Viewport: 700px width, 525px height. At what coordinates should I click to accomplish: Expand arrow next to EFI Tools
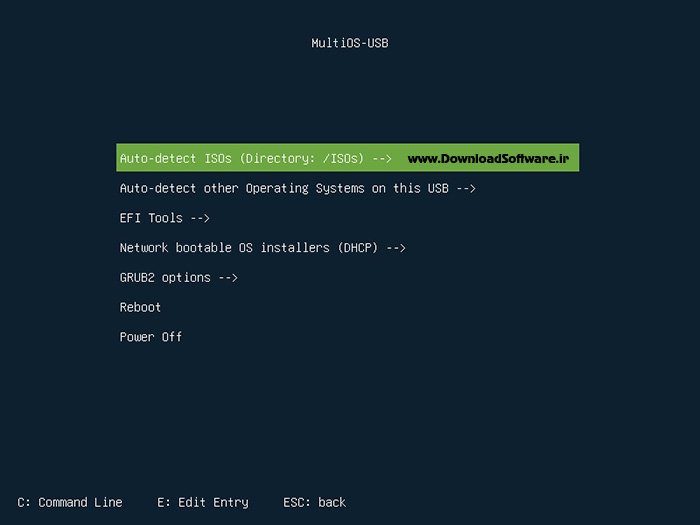(x=200, y=218)
